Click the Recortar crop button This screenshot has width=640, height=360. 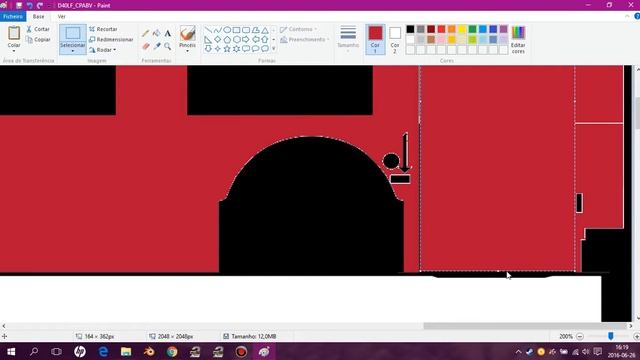(x=103, y=29)
